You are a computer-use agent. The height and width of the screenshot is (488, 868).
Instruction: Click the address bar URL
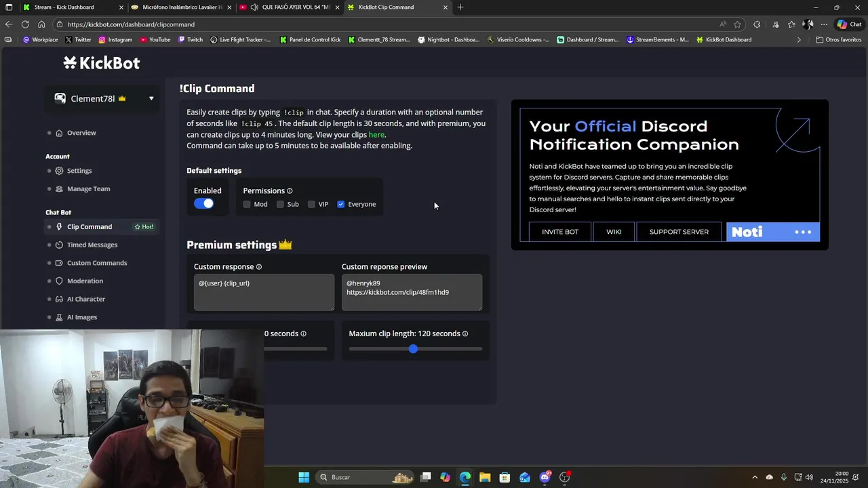point(131,24)
